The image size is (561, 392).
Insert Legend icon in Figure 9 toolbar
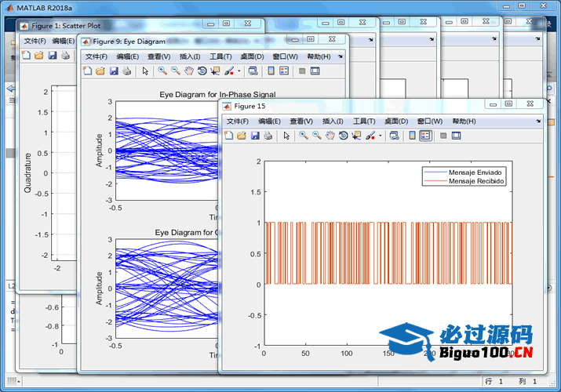click(284, 71)
